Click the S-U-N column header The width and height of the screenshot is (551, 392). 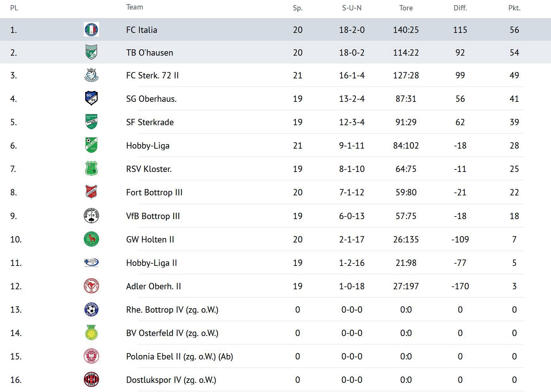tap(351, 8)
